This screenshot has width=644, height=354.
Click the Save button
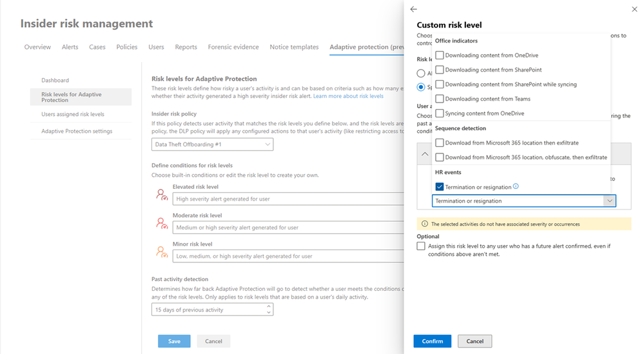point(174,341)
